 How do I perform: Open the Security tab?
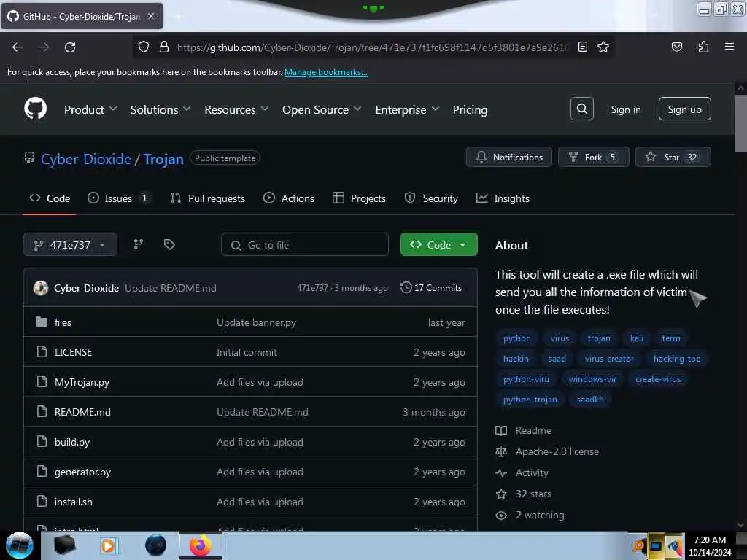click(431, 198)
